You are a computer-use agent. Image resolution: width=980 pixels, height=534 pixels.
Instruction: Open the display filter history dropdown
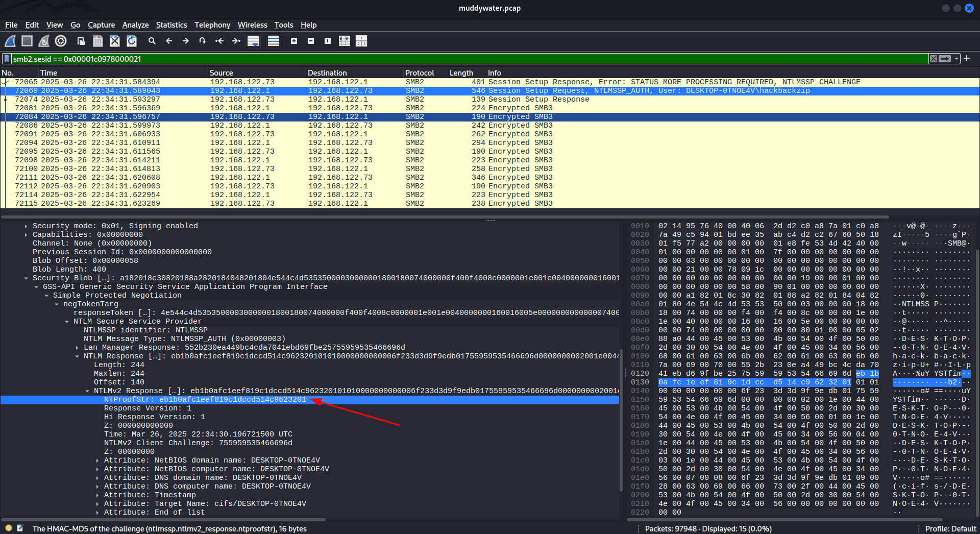pos(957,59)
